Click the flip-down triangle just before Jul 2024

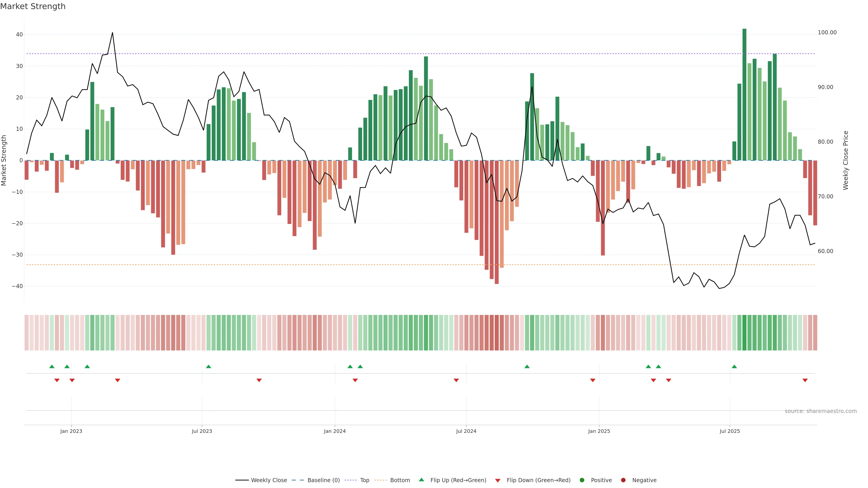[456, 380]
